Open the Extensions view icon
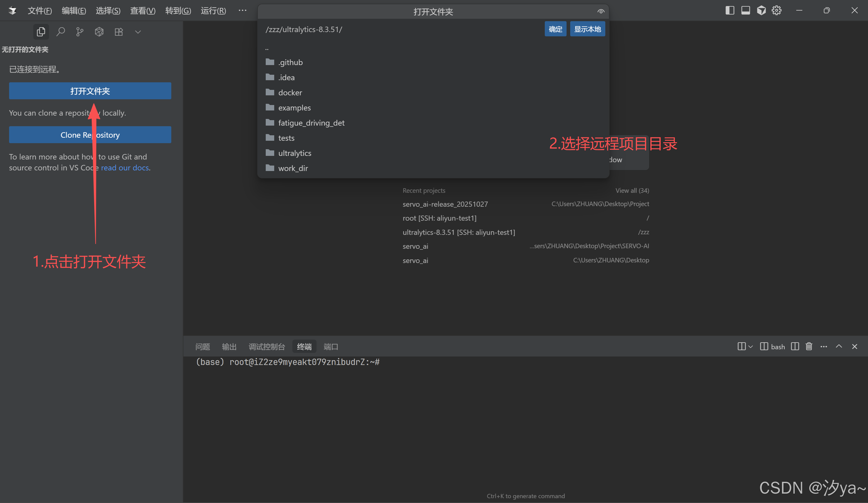Image resolution: width=868 pixels, height=503 pixels. click(x=119, y=32)
